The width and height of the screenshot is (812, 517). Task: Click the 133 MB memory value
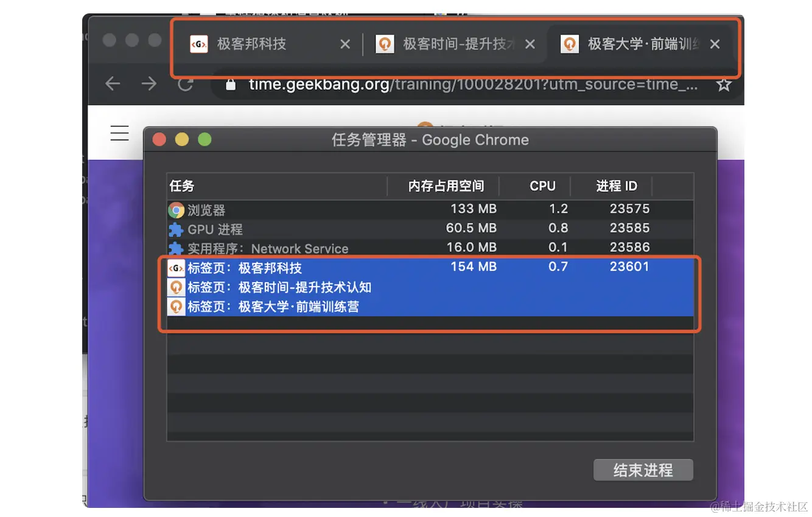click(x=474, y=209)
